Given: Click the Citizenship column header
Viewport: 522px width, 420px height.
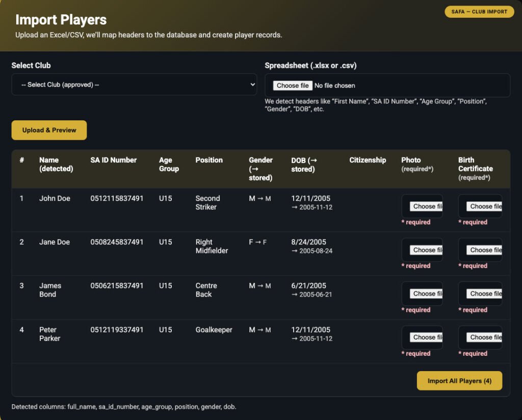Looking at the screenshot, I should pos(368,160).
